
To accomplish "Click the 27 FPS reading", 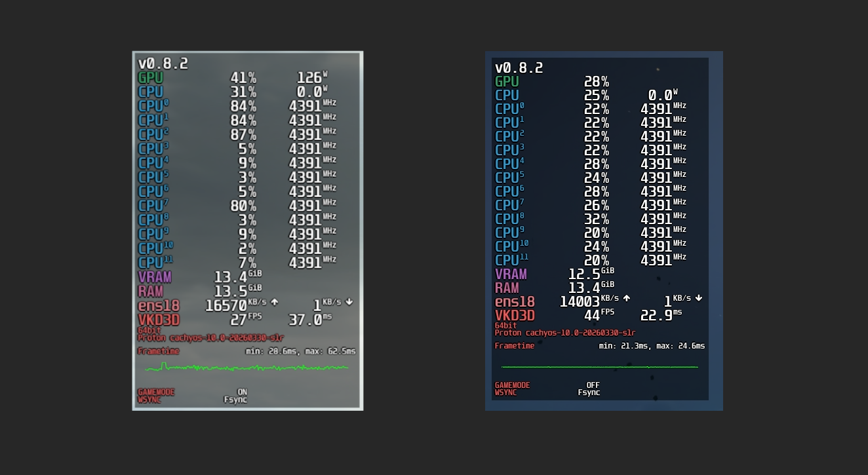I will [x=247, y=320].
